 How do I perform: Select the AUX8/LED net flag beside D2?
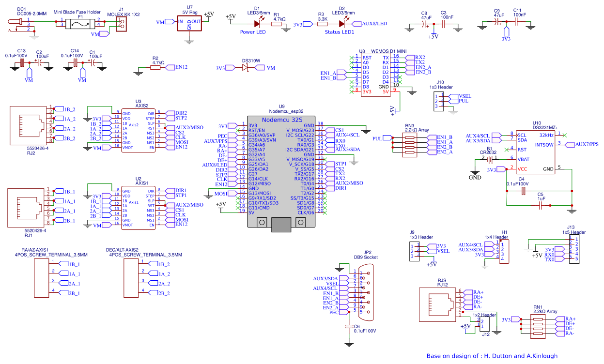click(x=371, y=23)
